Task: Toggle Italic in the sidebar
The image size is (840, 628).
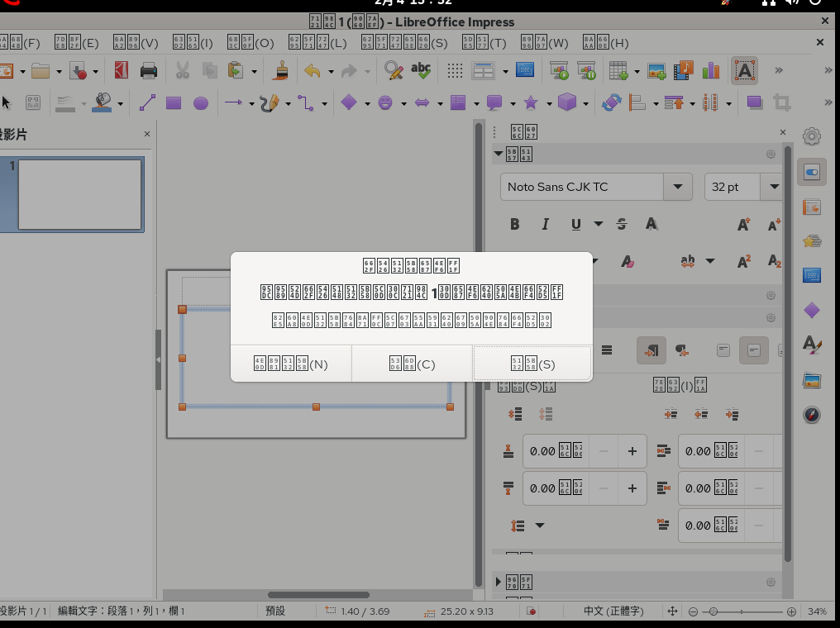Action: [x=545, y=224]
